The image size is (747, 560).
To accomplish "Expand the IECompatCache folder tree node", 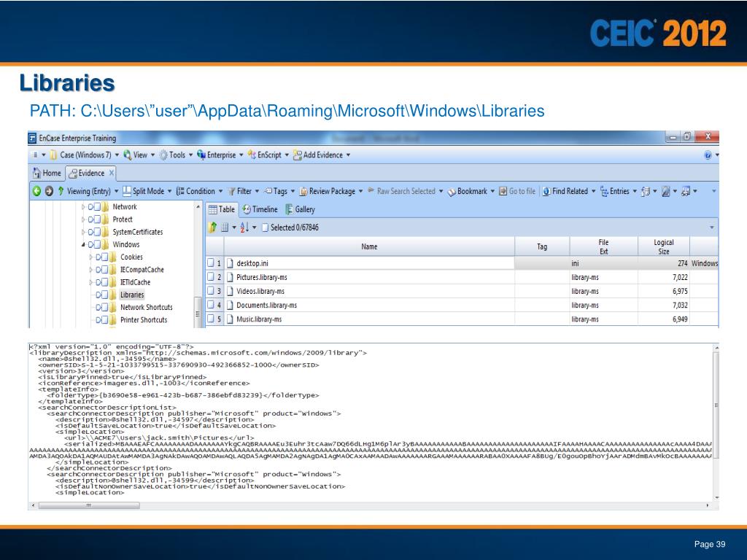I will (x=90, y=270).
